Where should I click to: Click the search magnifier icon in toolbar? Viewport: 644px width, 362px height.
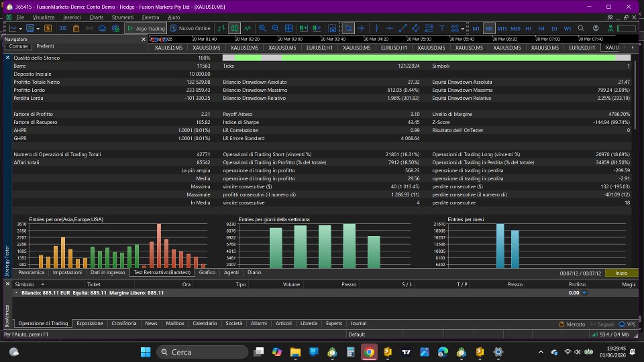tap(581, 28)
